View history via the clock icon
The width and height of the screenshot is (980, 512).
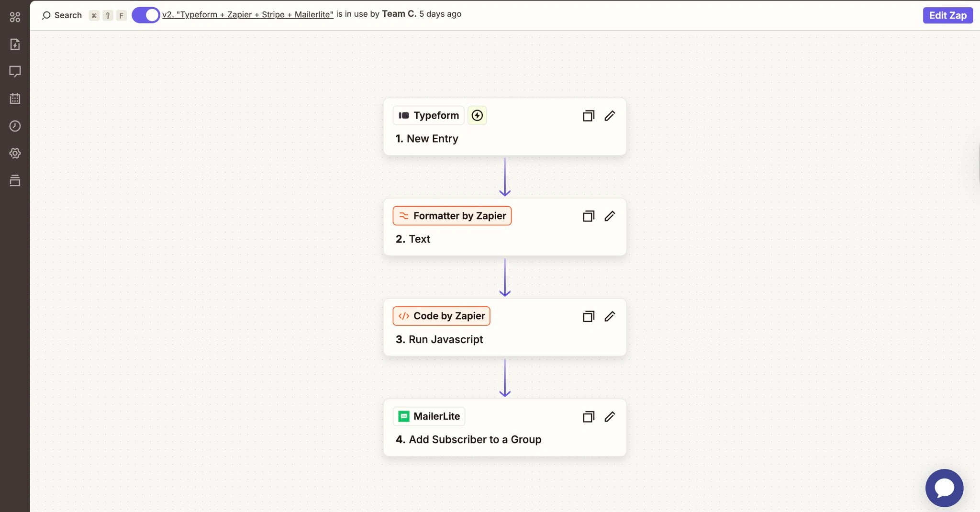(15, 126)
